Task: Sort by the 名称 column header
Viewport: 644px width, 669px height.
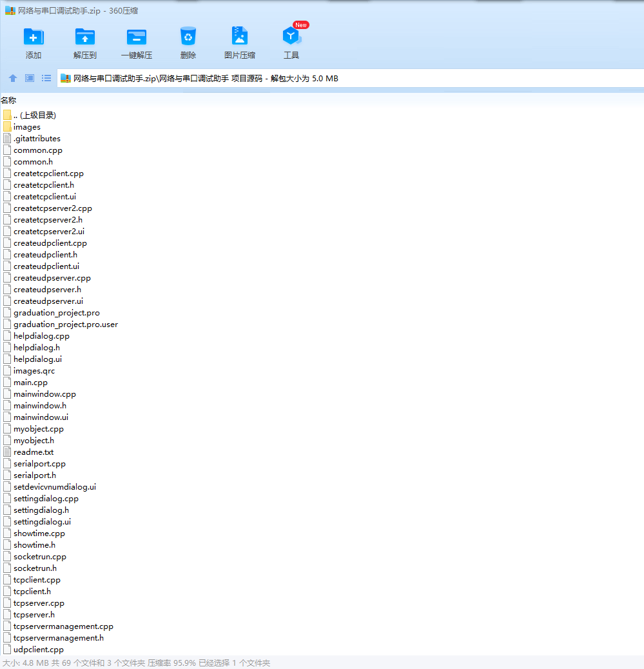Action: click(8, 101)
